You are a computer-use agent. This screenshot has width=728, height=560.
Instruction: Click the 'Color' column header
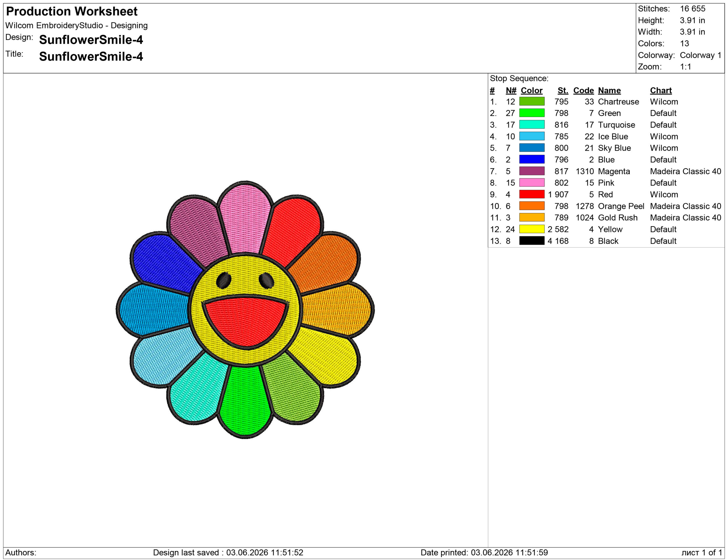532,90
